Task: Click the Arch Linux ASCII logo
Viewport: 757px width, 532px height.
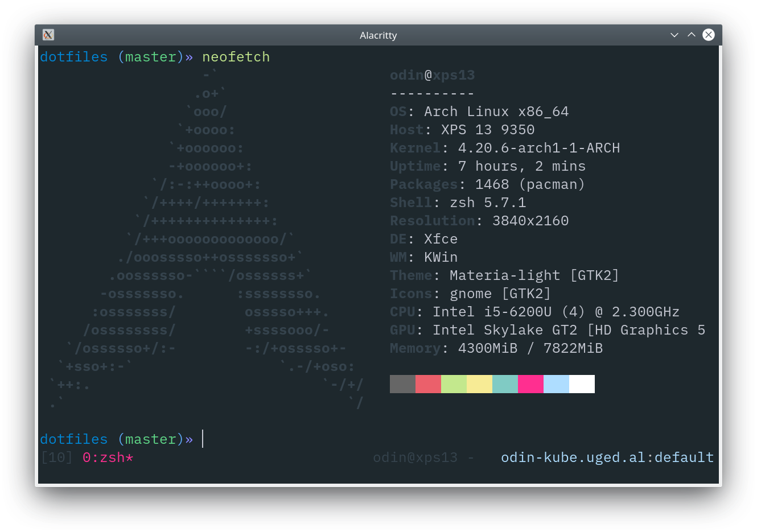Action: [x=206, y=239]
